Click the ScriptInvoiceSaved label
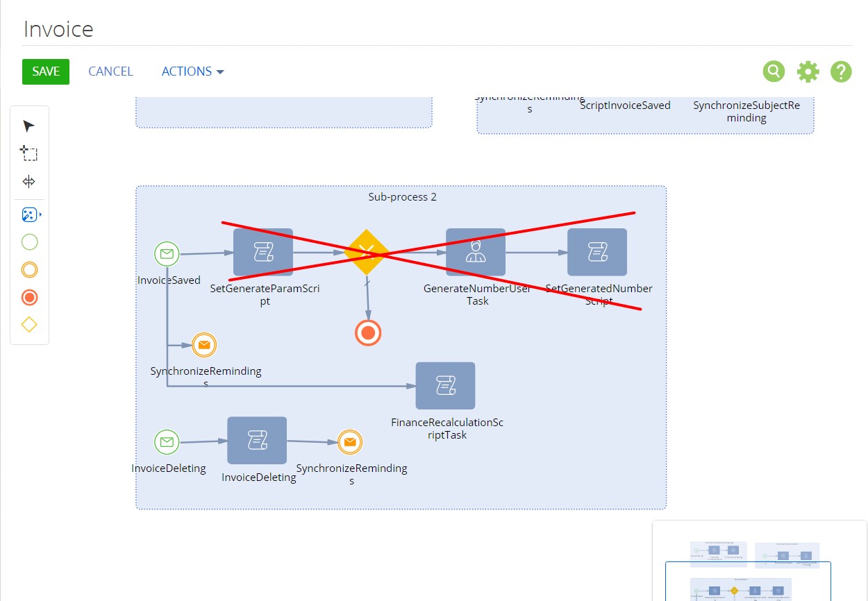Viewport: 868px width, 601px height. pyautogui.click(x=626, y=105)
